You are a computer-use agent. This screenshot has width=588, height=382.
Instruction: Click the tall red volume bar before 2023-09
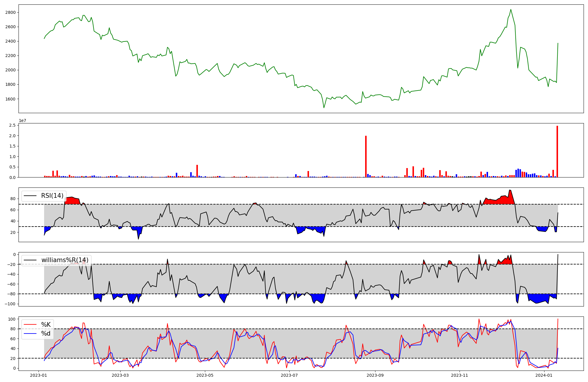(366, 156)
